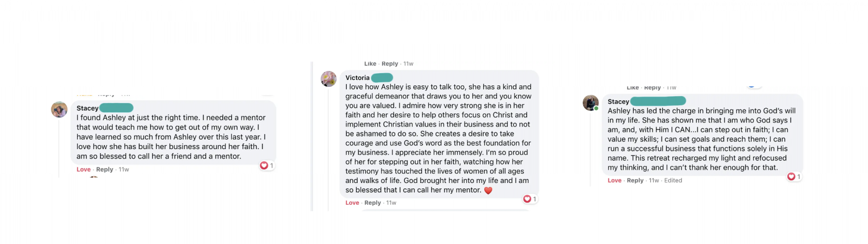Reply to Victoria's comment about Ashley
Viewport: 868px width, 244px height.
373,203
